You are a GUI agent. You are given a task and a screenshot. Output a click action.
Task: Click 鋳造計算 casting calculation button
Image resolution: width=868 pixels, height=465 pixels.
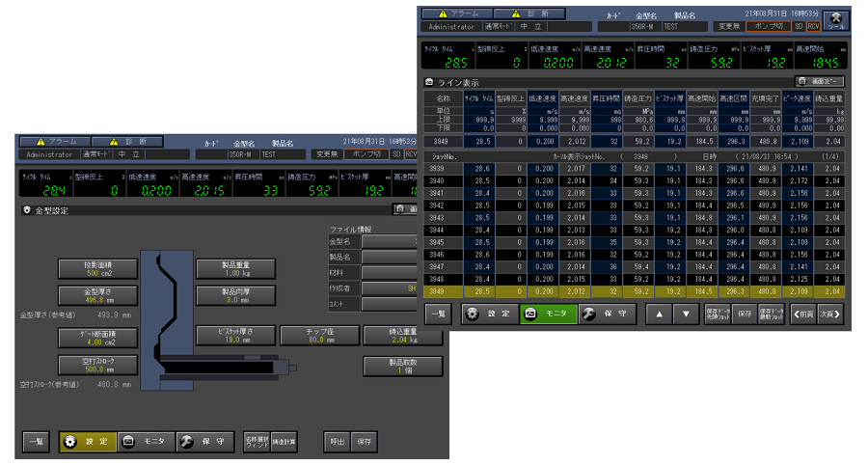tap(284, 441)
